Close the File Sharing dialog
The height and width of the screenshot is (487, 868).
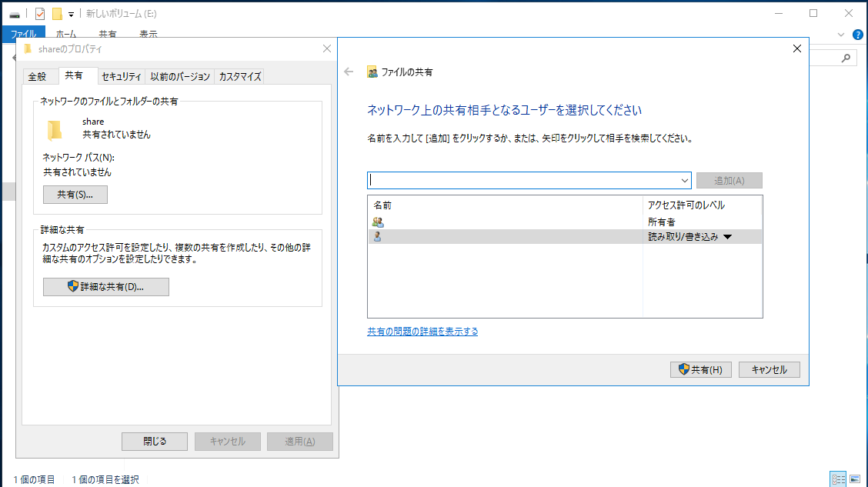797,48
